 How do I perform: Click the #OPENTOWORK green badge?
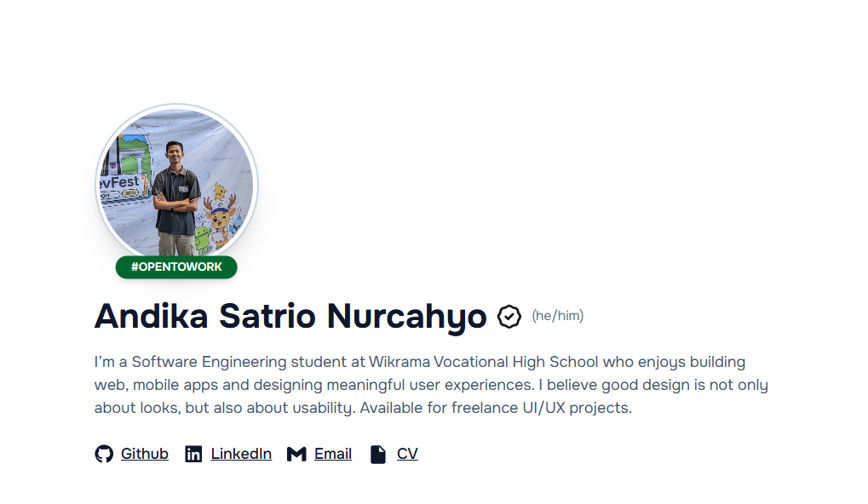(x=175, y=266)
